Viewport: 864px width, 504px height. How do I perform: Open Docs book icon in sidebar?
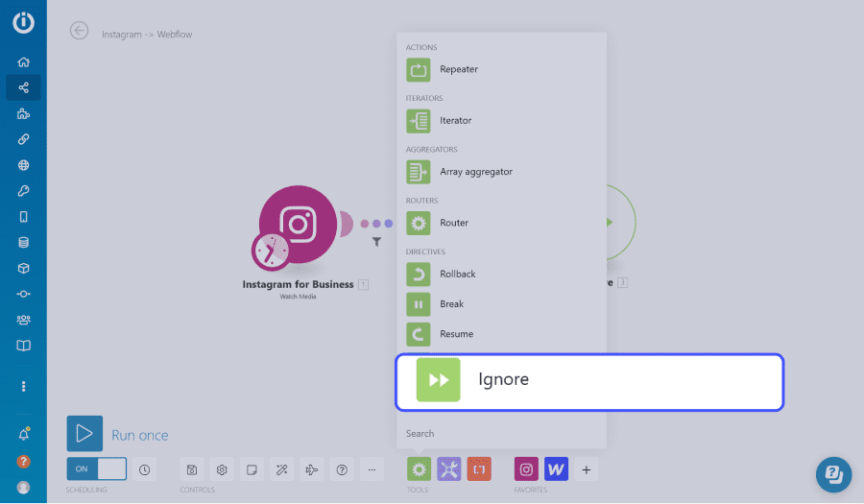pos(23,346)
